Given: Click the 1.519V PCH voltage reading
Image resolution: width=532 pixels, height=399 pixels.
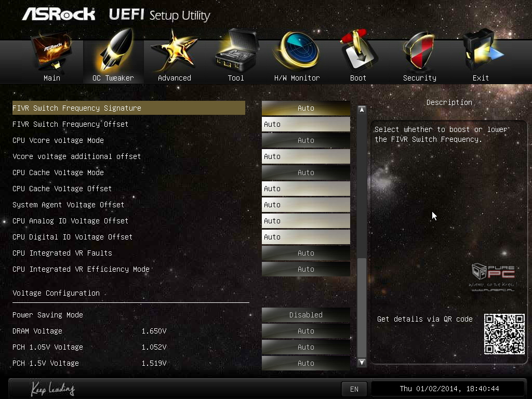Looking at the screenshot, I should pos(154,363).
